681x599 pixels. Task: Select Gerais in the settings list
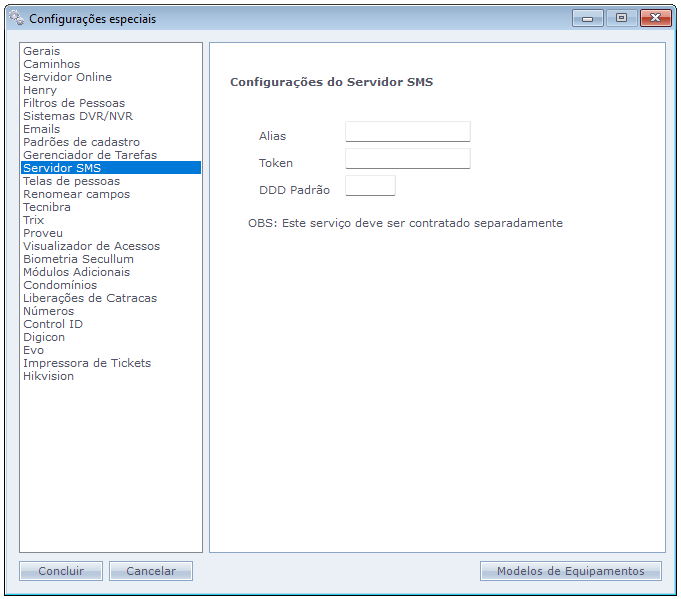coord(42,51)
